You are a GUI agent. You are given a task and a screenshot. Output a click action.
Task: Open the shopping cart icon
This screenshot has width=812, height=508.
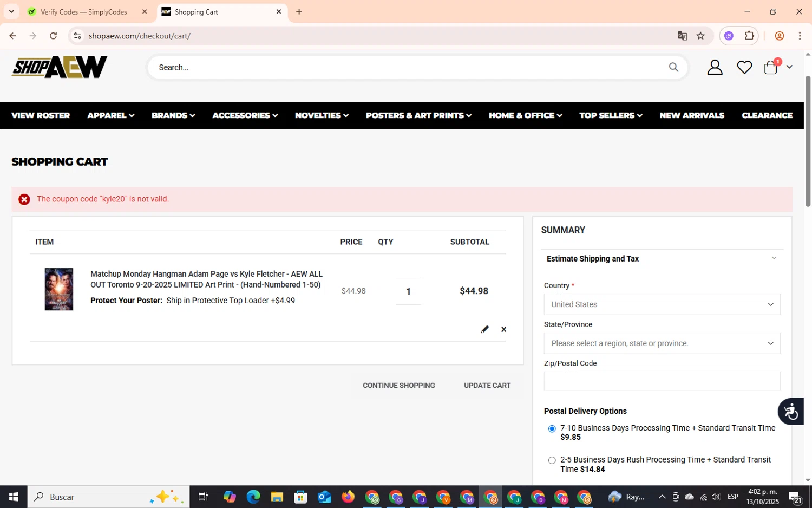(771, 67)
